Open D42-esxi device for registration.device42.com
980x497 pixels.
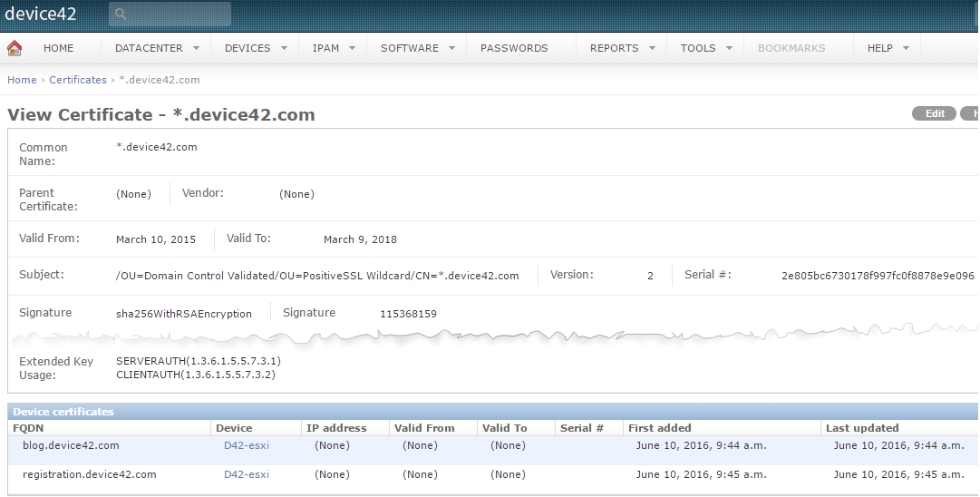[x=247, y=474]
